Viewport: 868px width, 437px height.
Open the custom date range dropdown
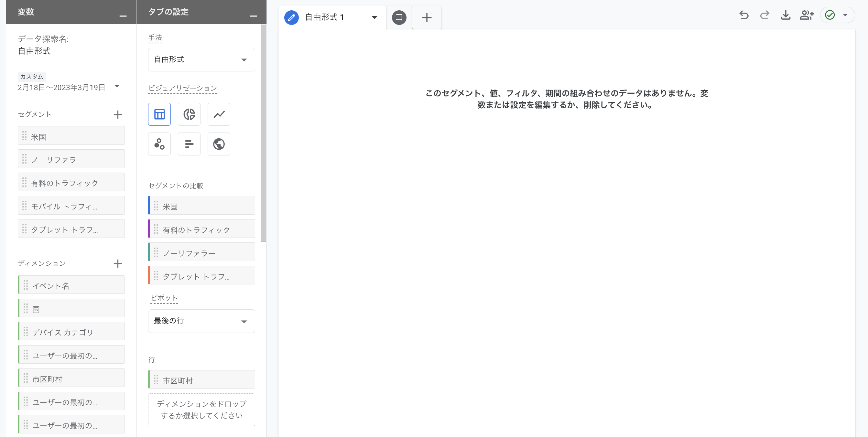click(117, 86)
